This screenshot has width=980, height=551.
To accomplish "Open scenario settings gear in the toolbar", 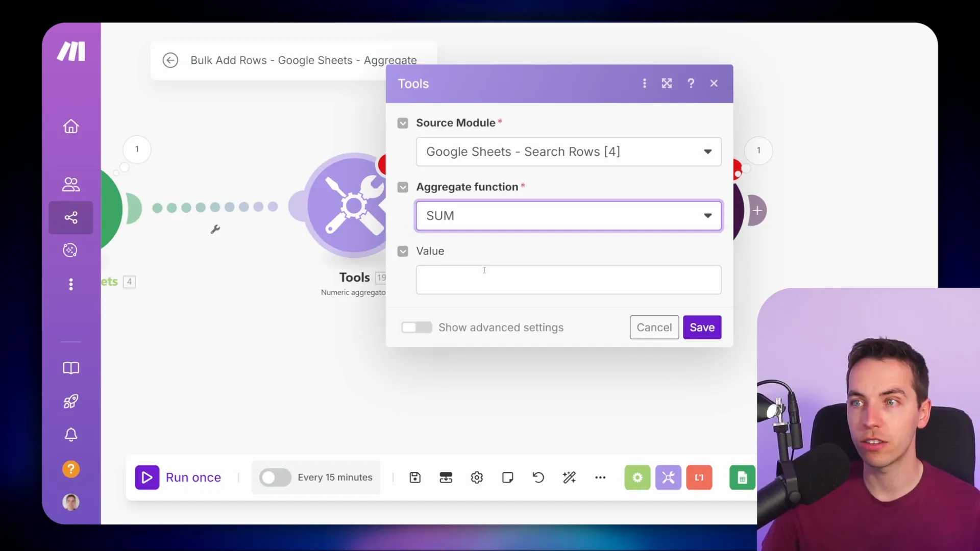I will pyautogui.click(x=477, y=478).
